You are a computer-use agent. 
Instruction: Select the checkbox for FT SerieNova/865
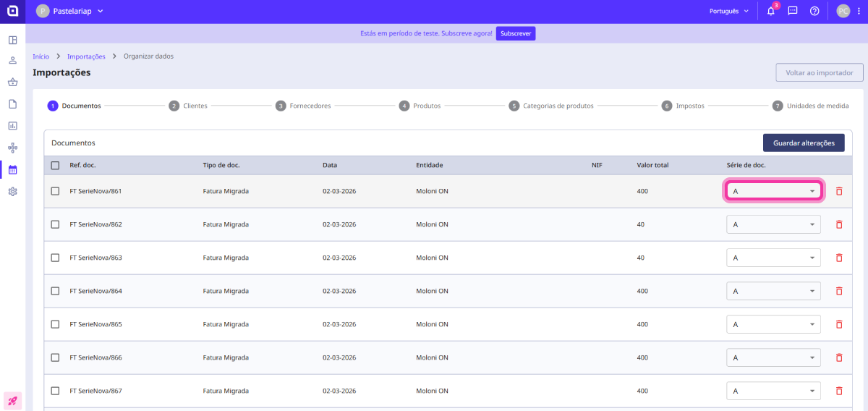tap(56, 324)
